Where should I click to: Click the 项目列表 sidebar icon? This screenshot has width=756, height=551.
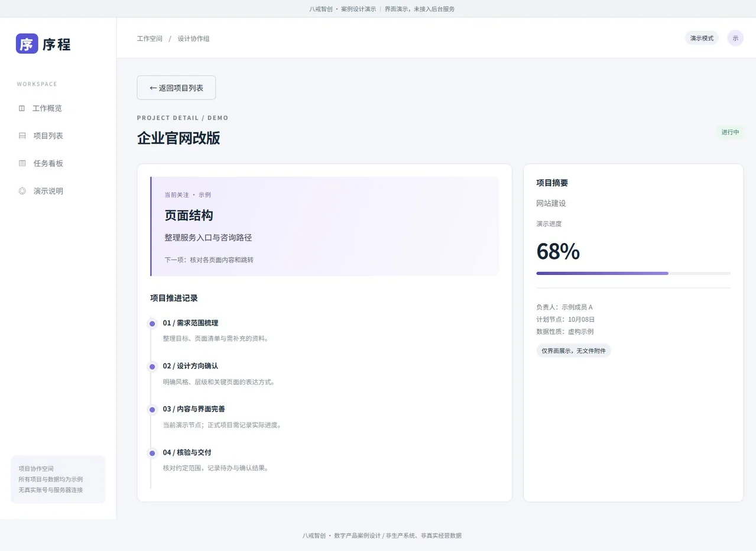pyautogui.click(x=22, y=136)
